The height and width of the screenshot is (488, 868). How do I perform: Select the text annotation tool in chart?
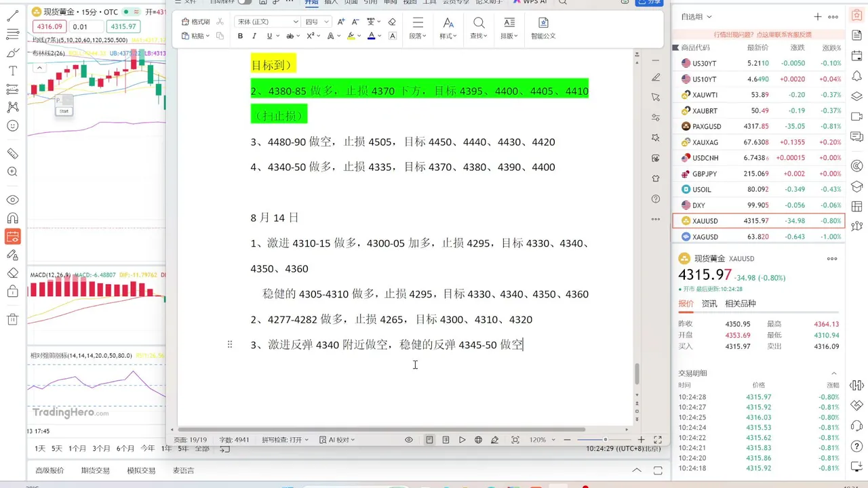click(x=12, y=70)
